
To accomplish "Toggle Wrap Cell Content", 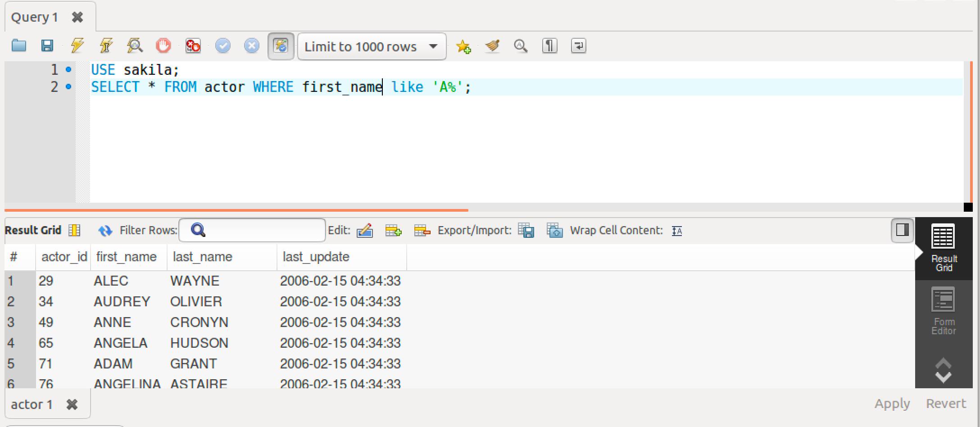I will tap(677, 231).
